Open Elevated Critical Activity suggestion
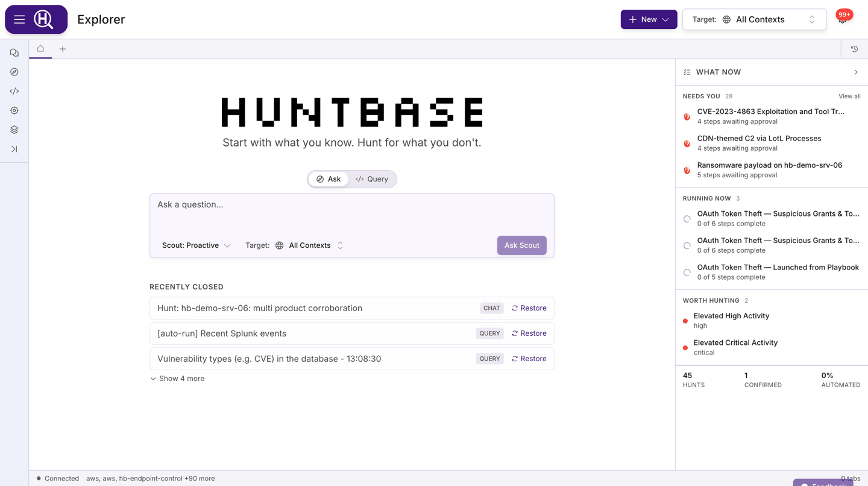Screen dimensions: 868x486 [772, 347]
